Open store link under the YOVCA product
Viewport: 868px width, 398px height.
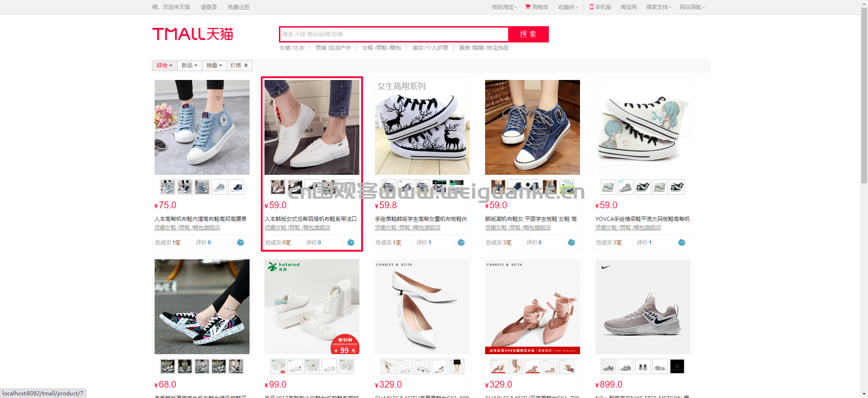point(628,228)
